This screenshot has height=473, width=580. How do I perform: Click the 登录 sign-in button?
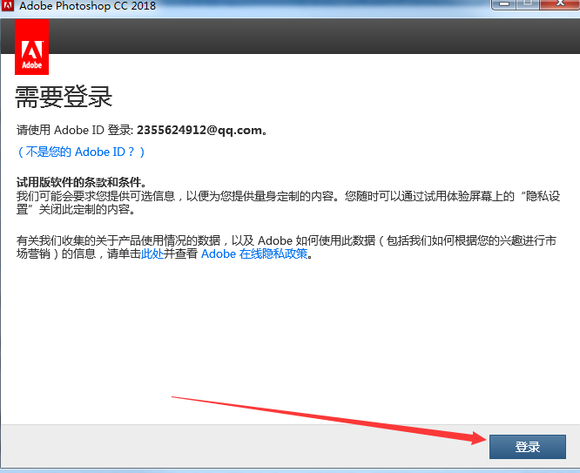click(x=527, y=447)
